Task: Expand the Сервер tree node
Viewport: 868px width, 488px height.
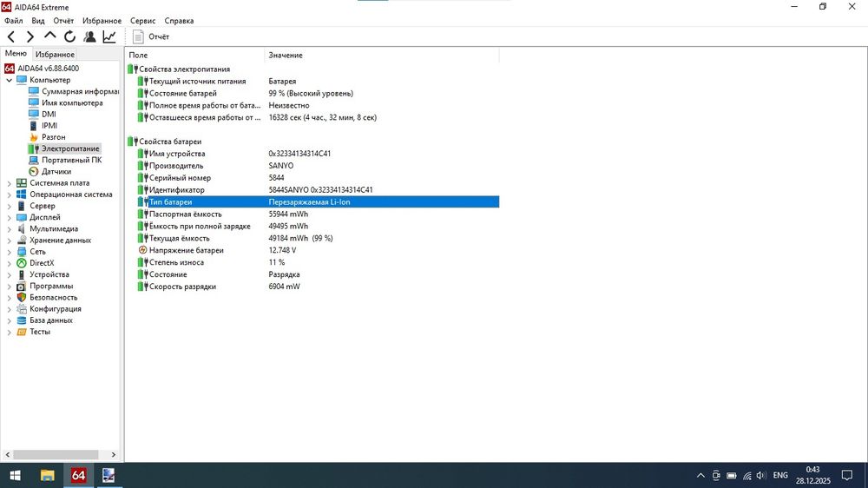Action: pyautogui.click(x=9, y=206)
